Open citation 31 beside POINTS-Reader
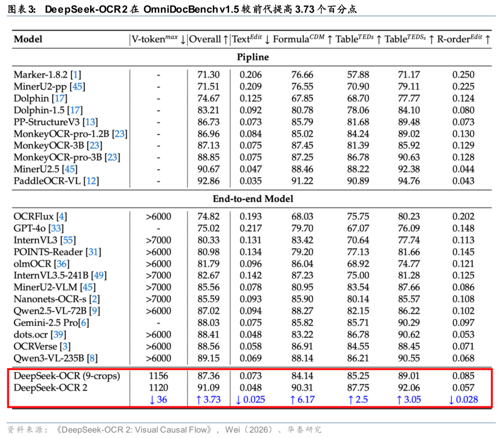504x438 pixels. pyautogui.click(x=93, y=252)
